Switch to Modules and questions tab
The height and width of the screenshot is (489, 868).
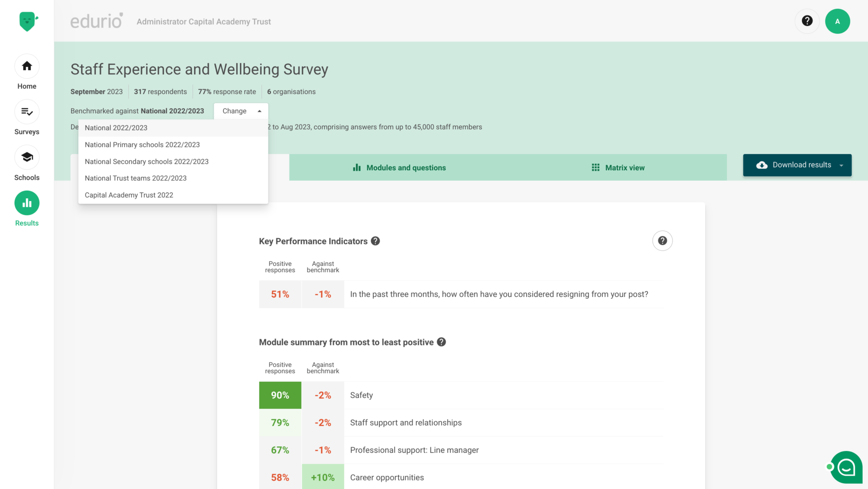pyautogui.click(x=399, y=168)
